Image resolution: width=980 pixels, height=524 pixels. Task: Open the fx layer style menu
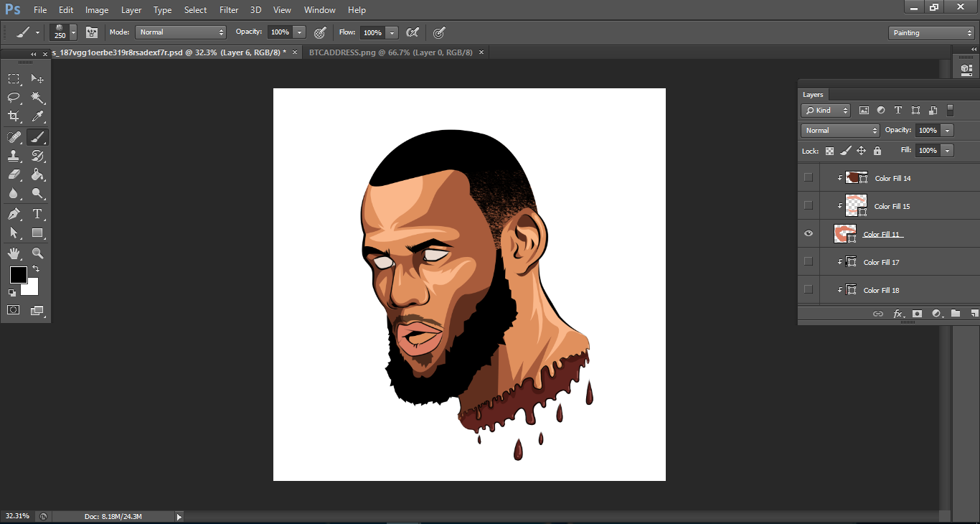(x=897, y=314)
